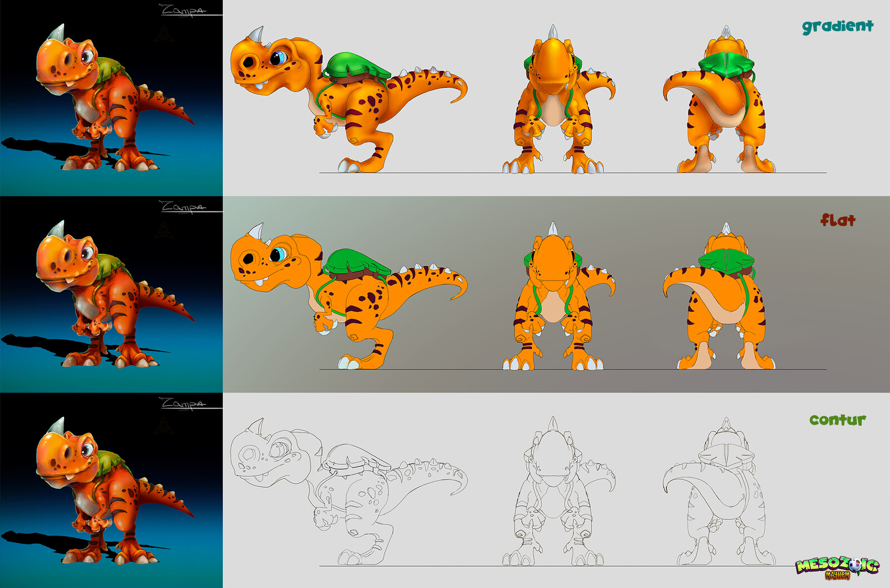890x588 pixels.
Task: Select the contur row back-view line drawing
Action: point(719,492)
